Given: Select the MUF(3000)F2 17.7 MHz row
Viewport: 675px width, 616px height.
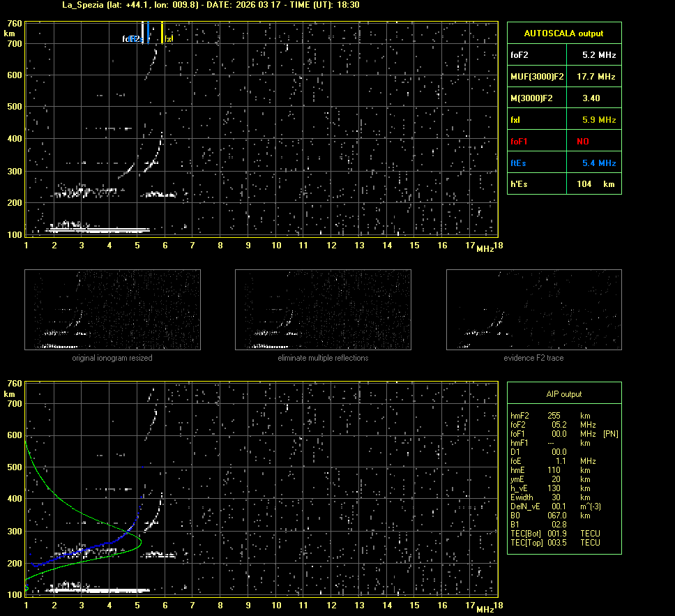Looking at the screenshot, I should (563, 76).
